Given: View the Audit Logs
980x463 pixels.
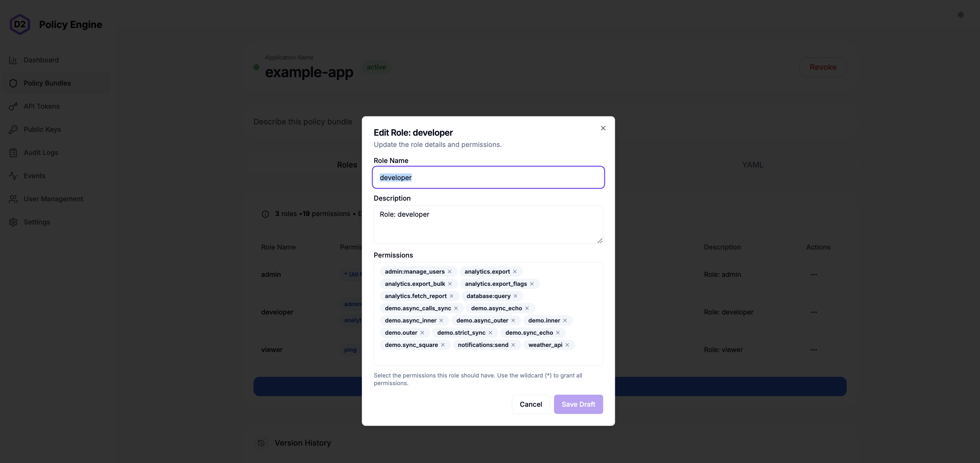Looking at the screenshot, I should (x=40, y=152).
